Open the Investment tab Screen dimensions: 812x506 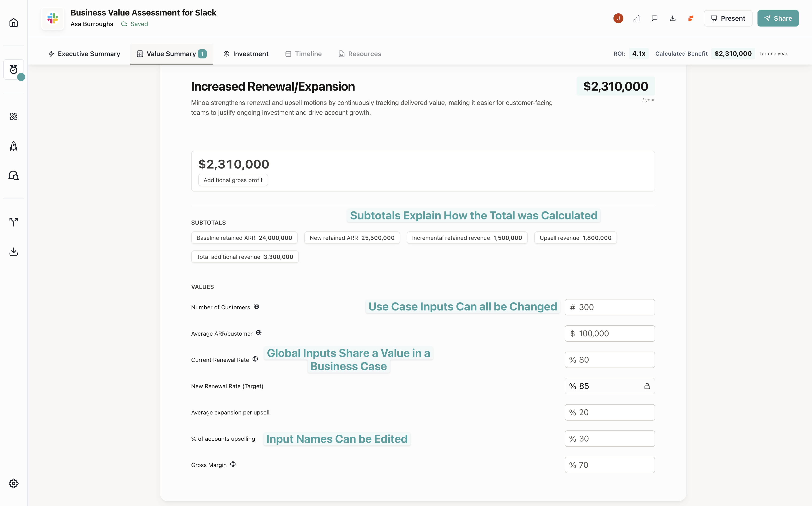pos(246,54)
